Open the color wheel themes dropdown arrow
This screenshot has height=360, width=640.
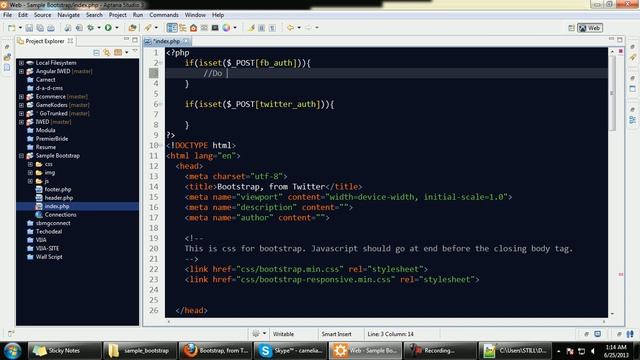(x=235, y=28)
